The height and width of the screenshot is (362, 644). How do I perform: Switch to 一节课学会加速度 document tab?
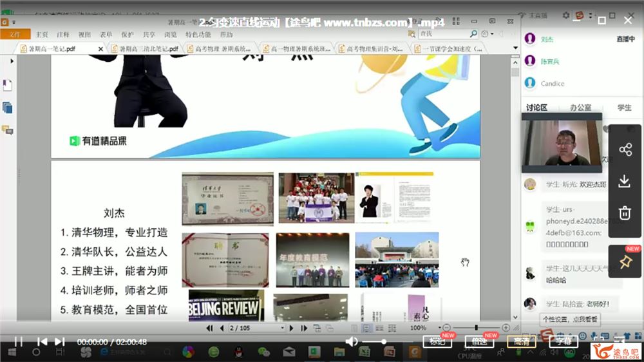pos(448,49)
